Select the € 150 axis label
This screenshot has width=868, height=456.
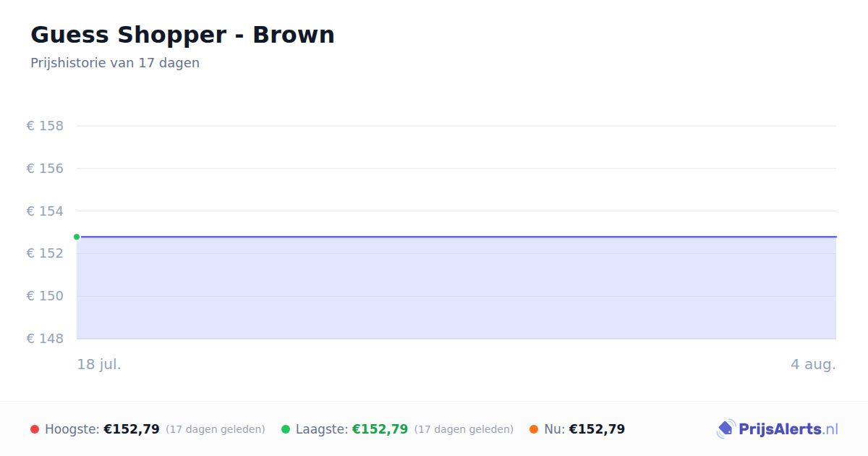(45, 296)
